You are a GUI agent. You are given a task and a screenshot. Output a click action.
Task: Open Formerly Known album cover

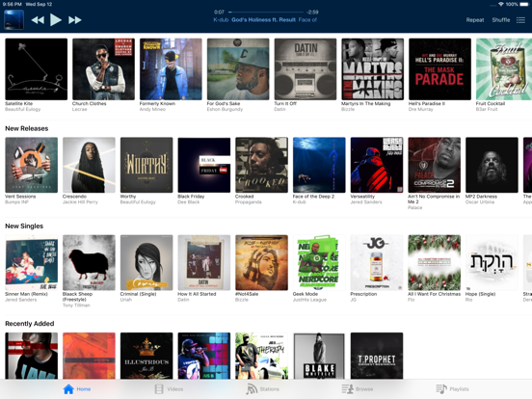tap(171, 69)
